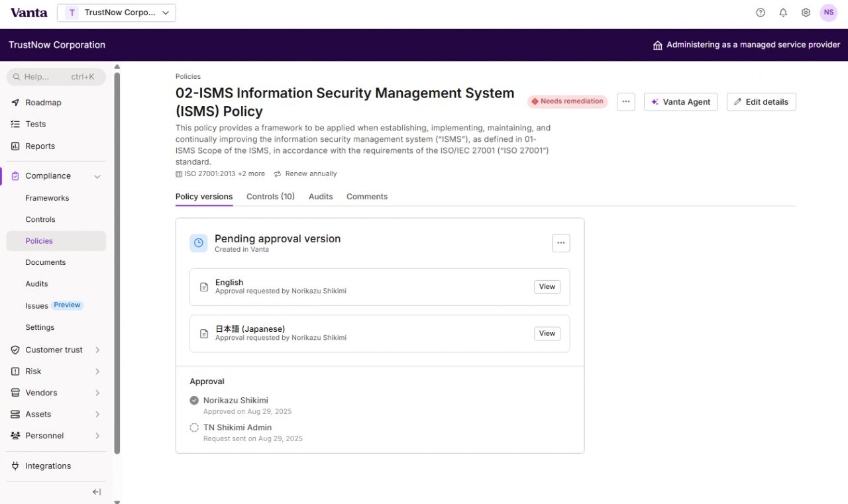Open the help question mark icon
Image resolution: width=848 pixels, height=504 pixels.
pyautogui.click(x=761, y=13)
